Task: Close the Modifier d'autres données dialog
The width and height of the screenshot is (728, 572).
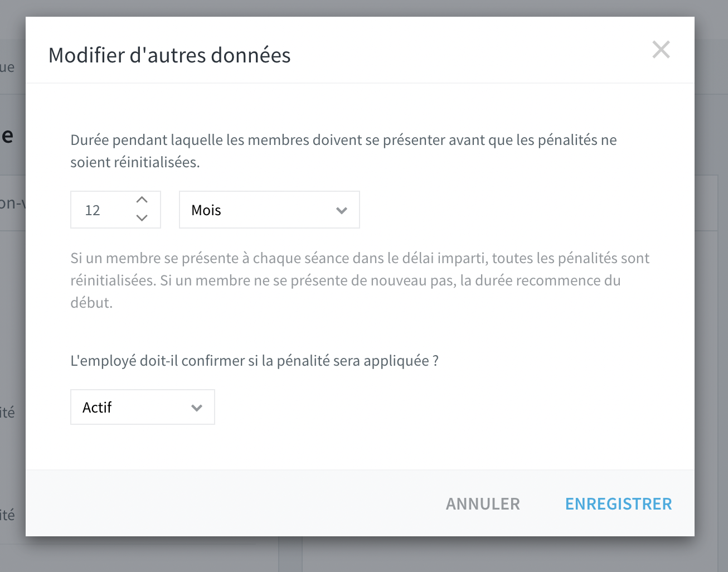Action: (661, 50)
